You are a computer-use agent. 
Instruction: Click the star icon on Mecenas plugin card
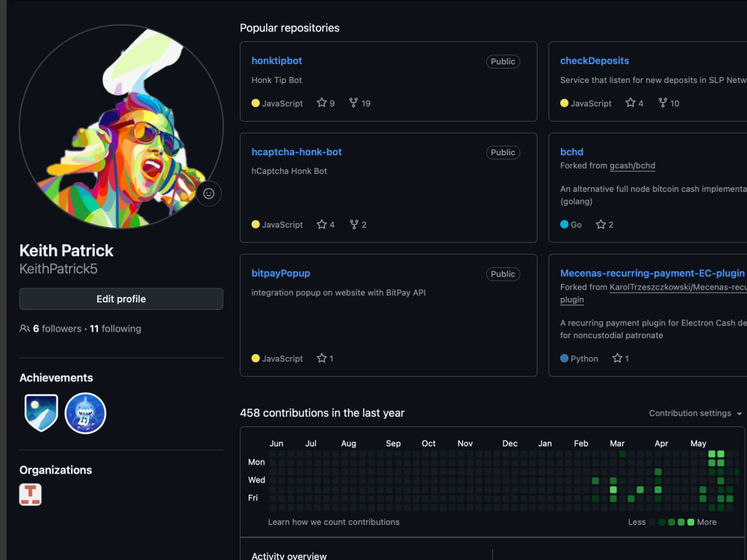tap(618, 358)
